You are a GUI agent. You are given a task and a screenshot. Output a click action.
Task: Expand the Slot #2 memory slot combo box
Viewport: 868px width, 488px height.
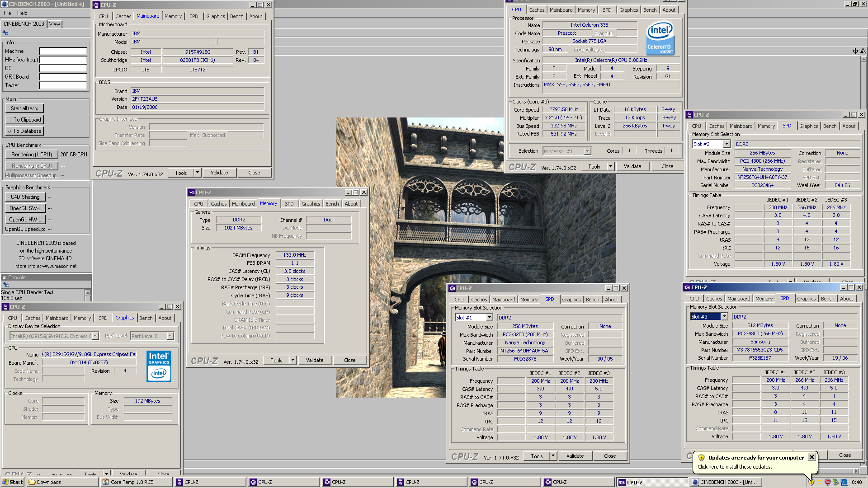(x=726, y=144)
